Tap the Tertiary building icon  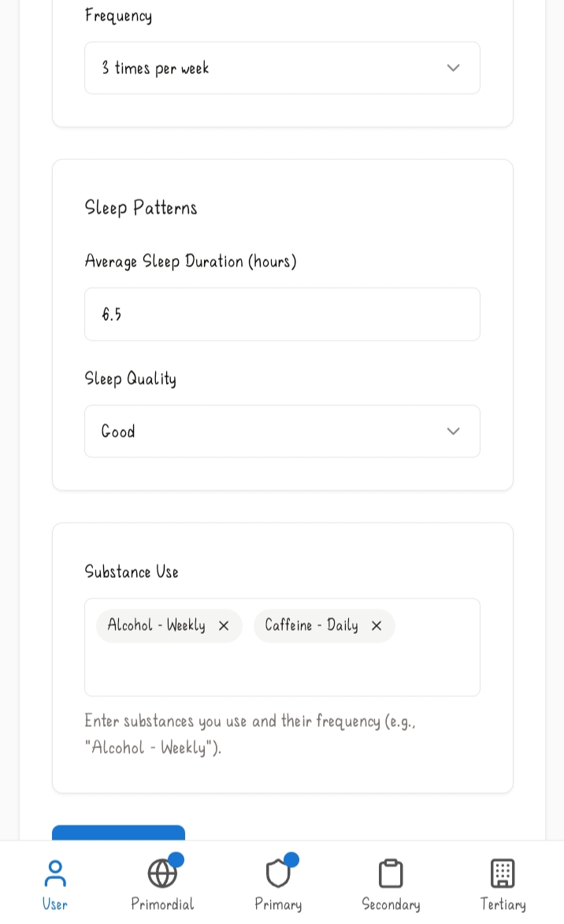click(503, 874)
